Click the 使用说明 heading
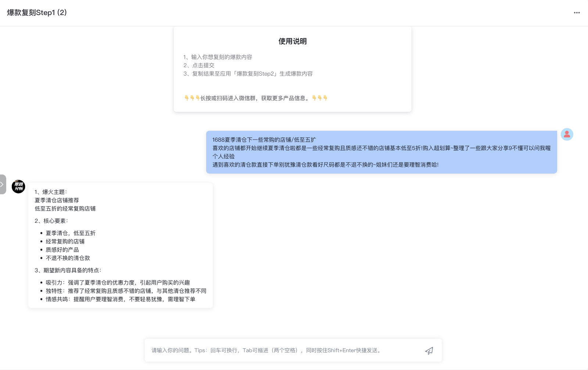 pyautogui.click(x=292, y=41)
